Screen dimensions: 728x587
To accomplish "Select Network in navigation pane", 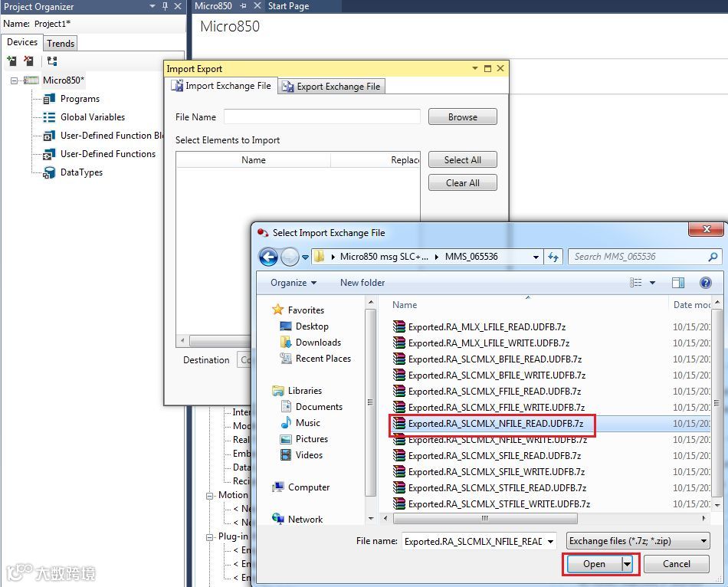I will 305,520.
